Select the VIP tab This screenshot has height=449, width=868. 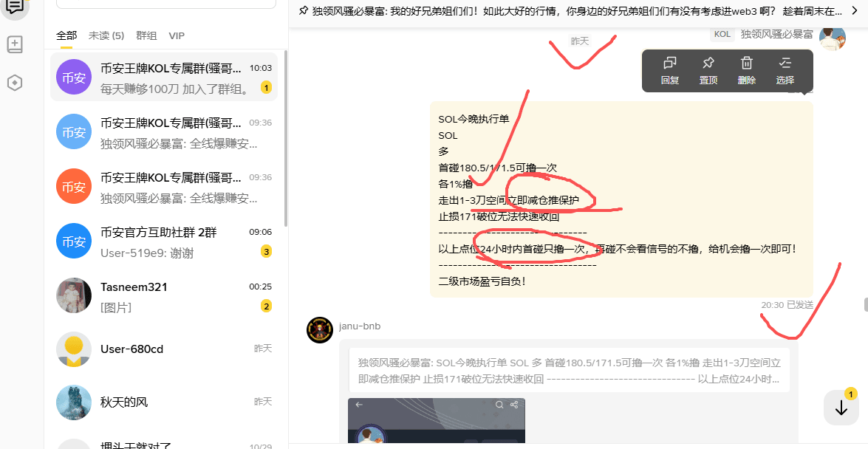point(177,36)
